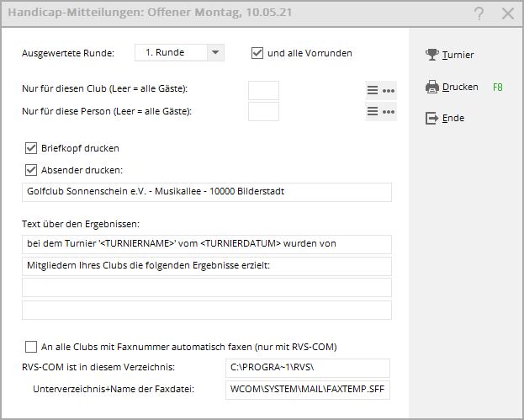Screen dimensions: 524x420
Task: Click the trophy icon for Turnier
Action: (x=432, y=55)
